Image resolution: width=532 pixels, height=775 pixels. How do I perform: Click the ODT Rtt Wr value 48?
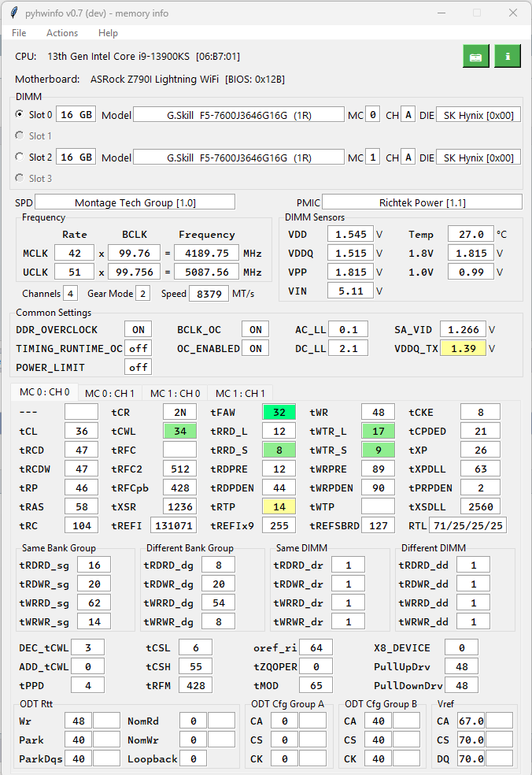pos(79,721)
